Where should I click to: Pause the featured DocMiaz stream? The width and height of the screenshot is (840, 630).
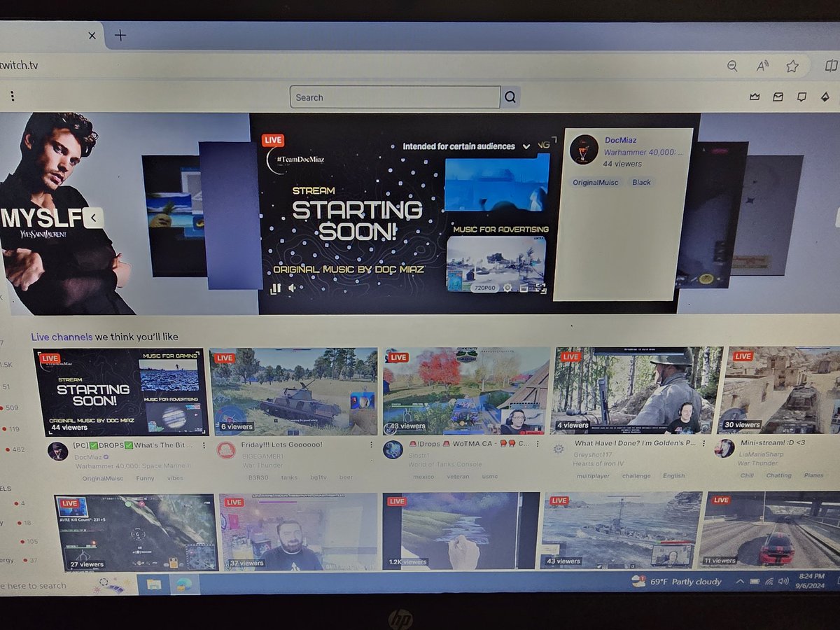click(x=276, y=288)
